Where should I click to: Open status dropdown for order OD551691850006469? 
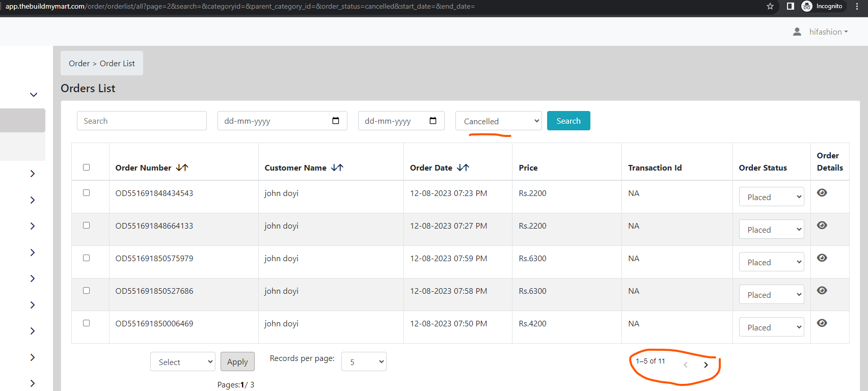point(772,327)
